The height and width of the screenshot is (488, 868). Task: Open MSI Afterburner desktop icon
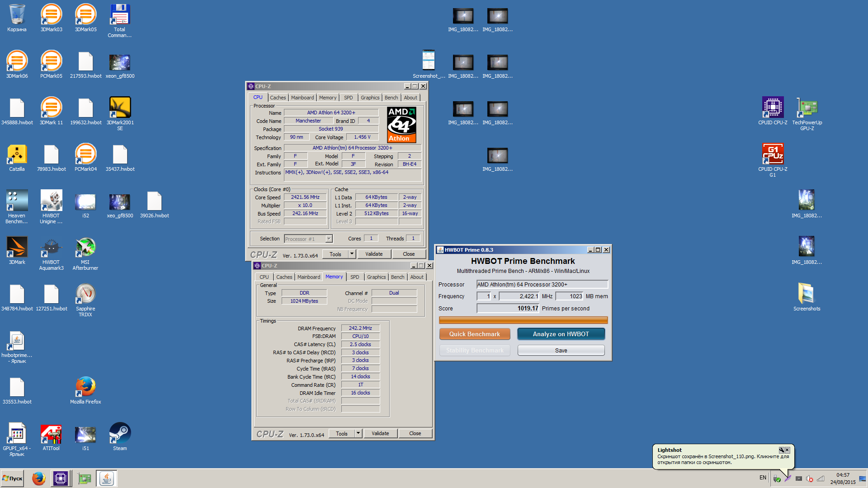pos(85,253)
